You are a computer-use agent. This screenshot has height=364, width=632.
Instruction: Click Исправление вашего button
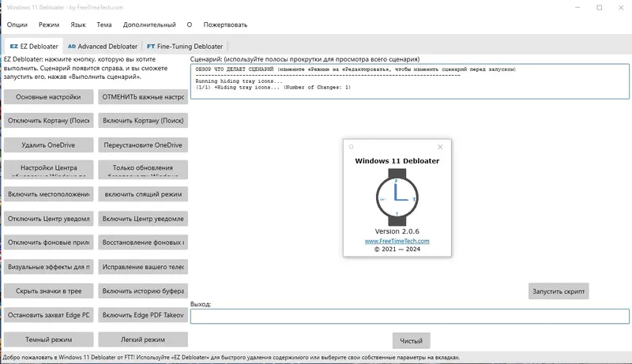143,267
